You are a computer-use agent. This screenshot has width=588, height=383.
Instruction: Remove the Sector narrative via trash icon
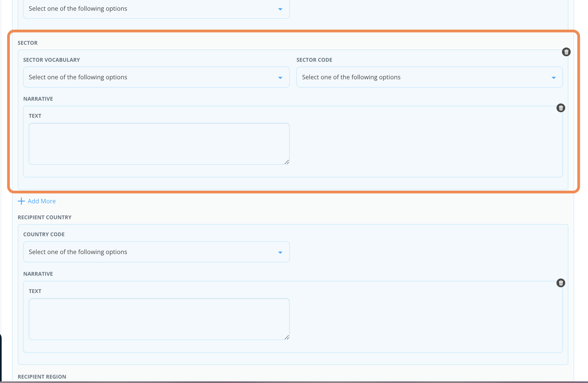click(x=561, y=108)
